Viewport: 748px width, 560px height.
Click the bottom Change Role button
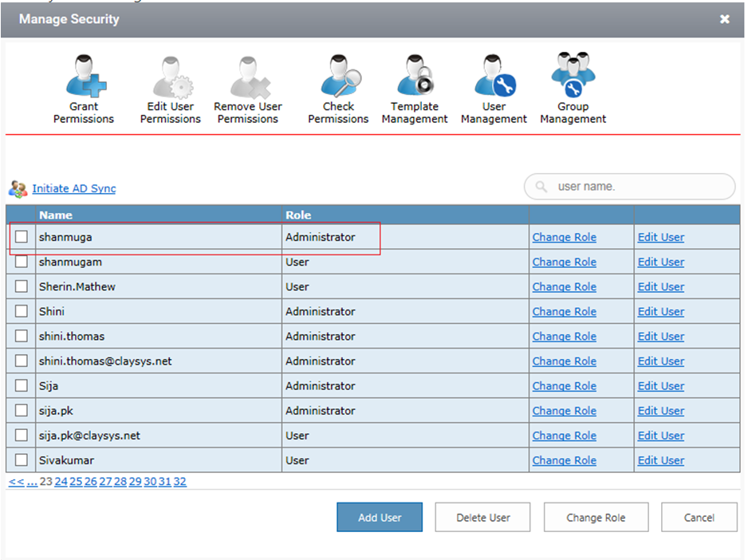click(596, 517)
